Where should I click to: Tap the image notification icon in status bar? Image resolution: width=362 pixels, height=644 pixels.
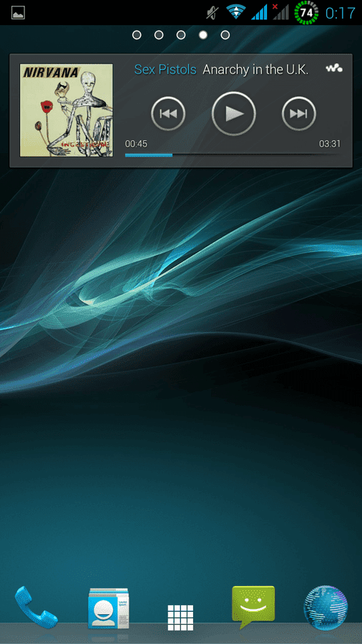(18, 13)
